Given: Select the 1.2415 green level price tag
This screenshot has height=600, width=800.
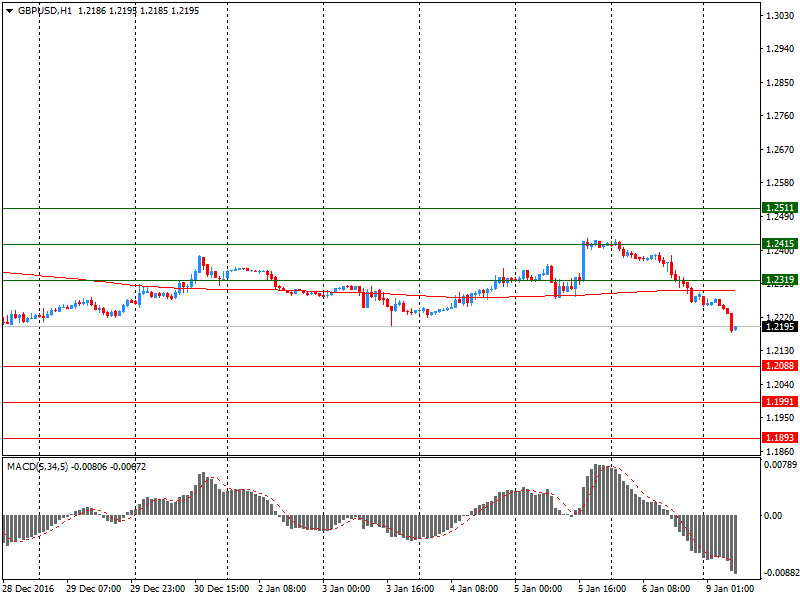Looking at the screenshot, I should 780,243.
